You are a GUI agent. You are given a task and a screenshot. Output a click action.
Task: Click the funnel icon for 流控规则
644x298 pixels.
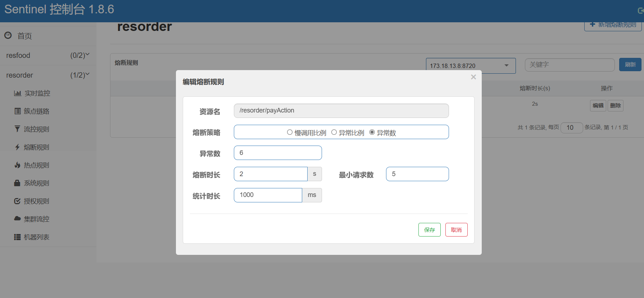click(x=17, y=129)
